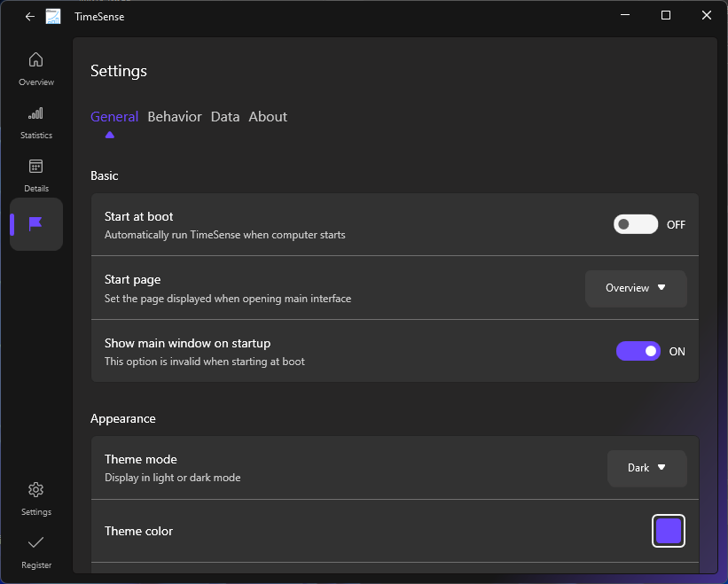Viewport: 728px width, 584px height.
Task: Click the Basic section label
Action: click(x=105, y=175)
